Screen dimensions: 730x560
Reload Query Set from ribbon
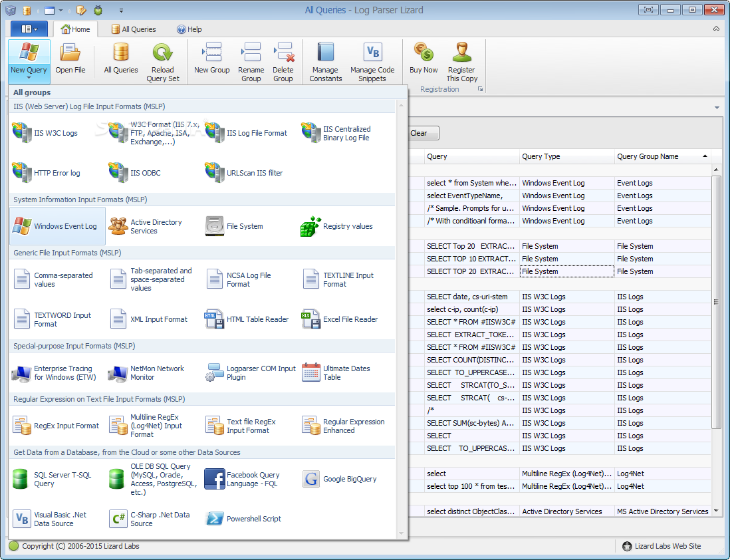click(x=162, y=62)
